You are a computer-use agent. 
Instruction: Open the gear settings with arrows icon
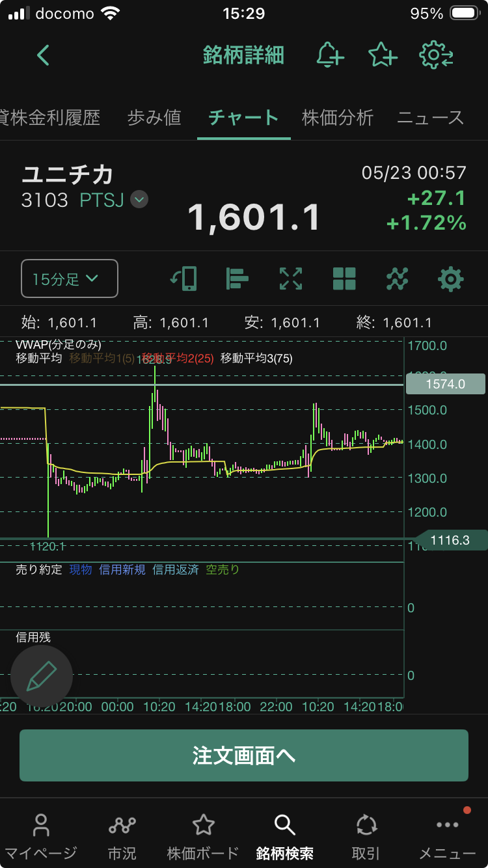point(437,55)
